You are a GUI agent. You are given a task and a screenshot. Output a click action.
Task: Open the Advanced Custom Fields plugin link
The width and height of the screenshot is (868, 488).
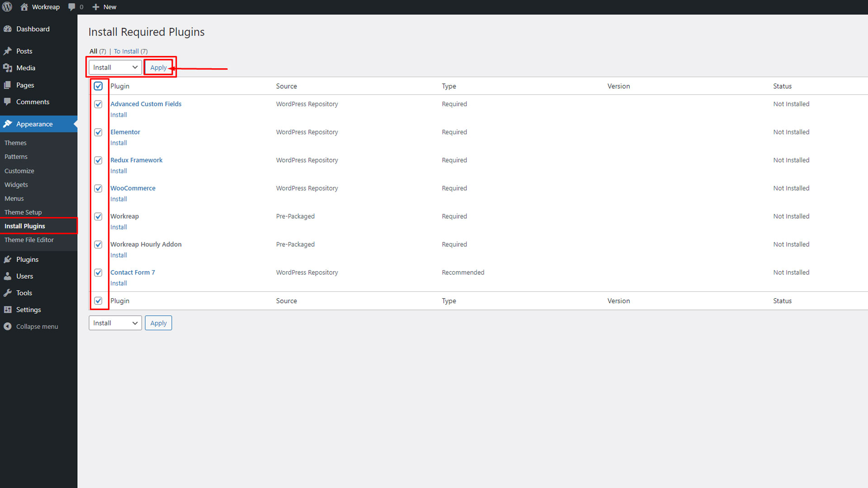coord(146,104)
